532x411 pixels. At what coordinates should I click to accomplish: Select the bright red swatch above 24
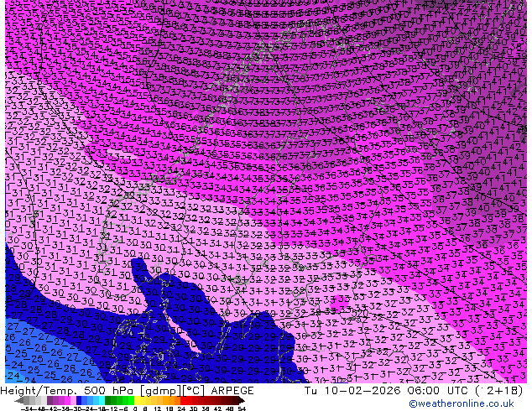click(183, 400)
